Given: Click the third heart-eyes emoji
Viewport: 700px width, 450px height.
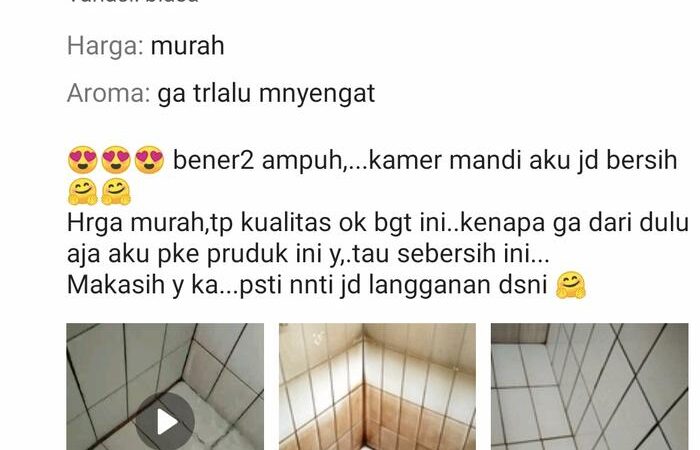Looking at the screenshot, I should pyautogui.click(x=149, y=160).
